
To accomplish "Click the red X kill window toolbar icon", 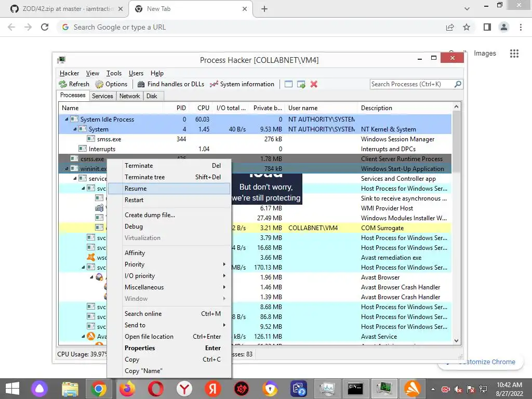I will point(314,84).
